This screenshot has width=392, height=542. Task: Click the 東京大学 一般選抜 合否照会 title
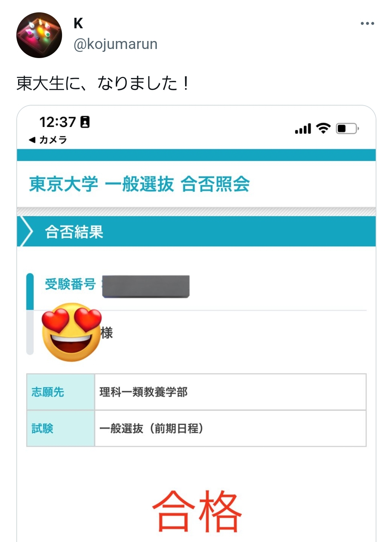coord(139,184)
